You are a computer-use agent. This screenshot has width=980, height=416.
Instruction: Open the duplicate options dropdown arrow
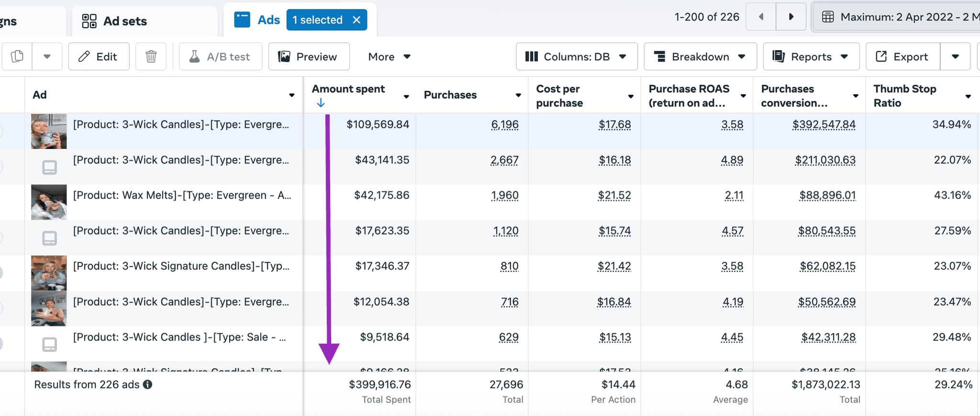(x=47, y=56)
